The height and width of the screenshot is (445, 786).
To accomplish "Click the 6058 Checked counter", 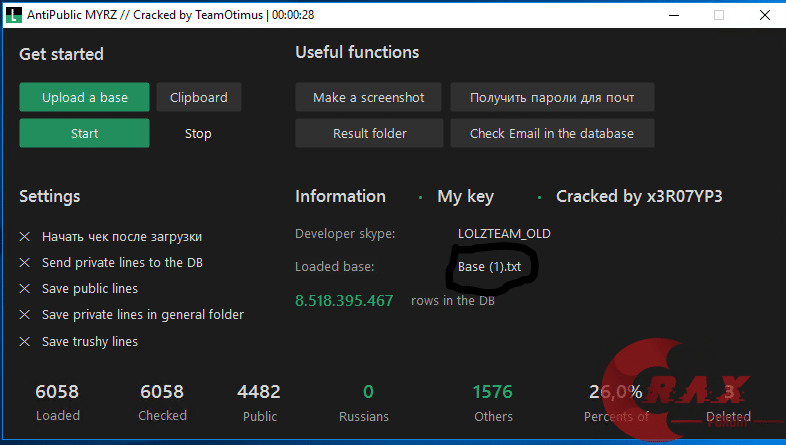I will coord(162,392).
